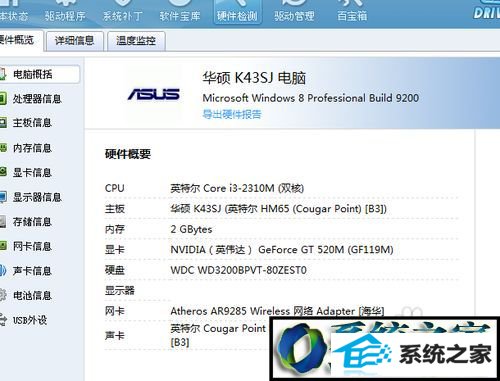The height and width of the screenshot is (381, 500).
Task: Open 显示器信息 in the sidebar
Action: (37, 197)
